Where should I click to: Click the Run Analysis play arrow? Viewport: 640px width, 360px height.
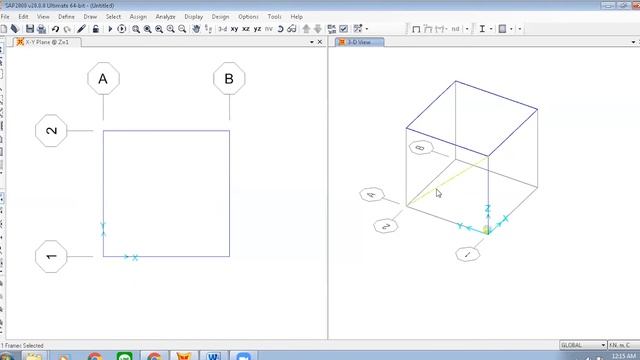coord(110,29)
